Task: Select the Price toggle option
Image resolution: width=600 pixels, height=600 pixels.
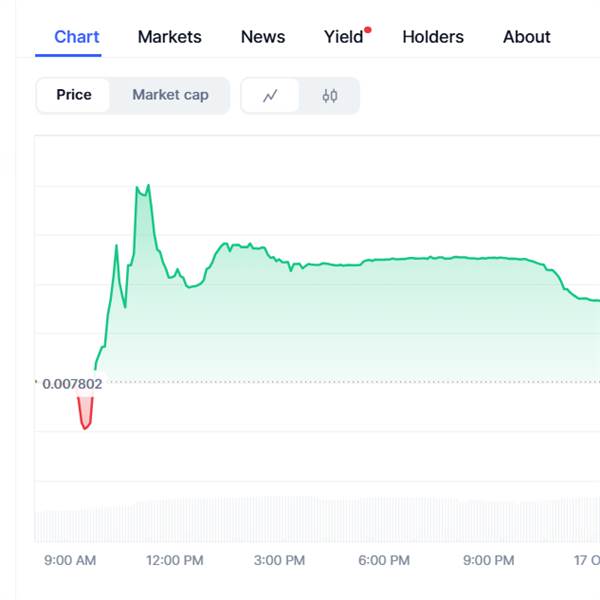Action: 74,95
